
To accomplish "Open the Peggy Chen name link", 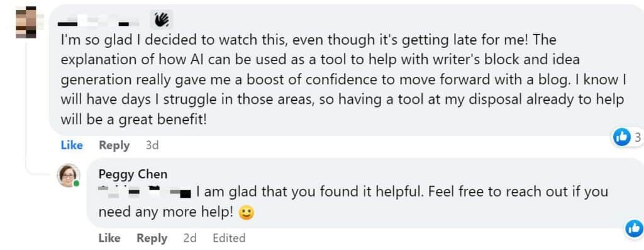I will [x=133, y=174].
